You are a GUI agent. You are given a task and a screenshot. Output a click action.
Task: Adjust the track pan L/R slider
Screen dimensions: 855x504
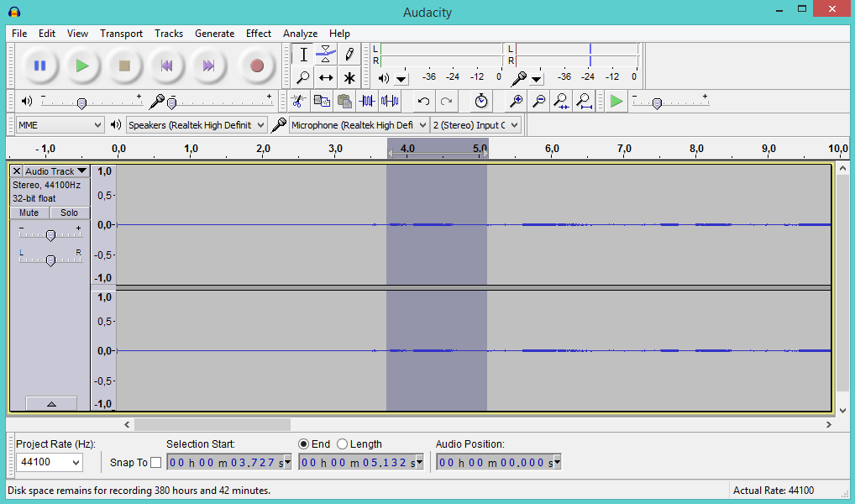click(50, 260)
